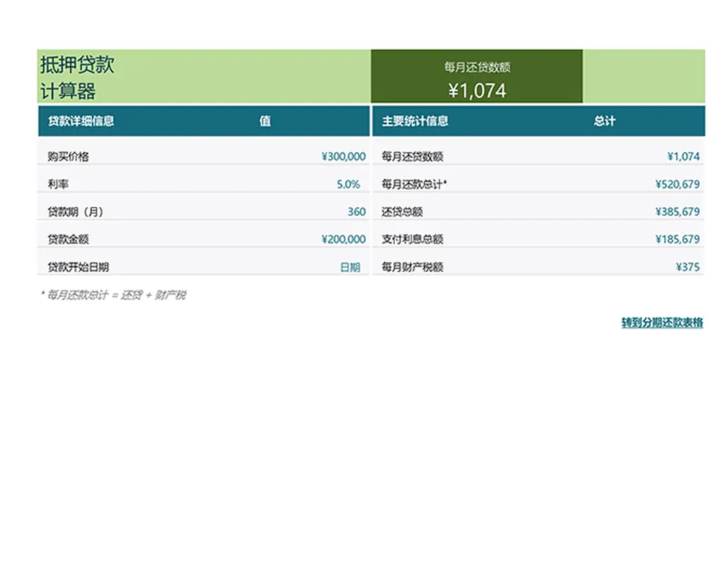The width and height of the screenshot is (728, 561).
Task: Select the 抵押贷款 title text
Action: (x=77, y=65)
